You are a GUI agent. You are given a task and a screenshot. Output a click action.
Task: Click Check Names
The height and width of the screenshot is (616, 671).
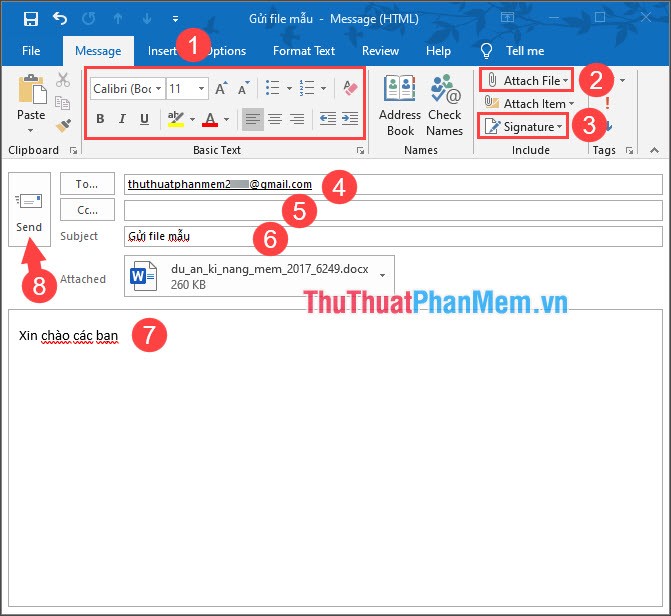pyautogui.click(x=445, y=105)
